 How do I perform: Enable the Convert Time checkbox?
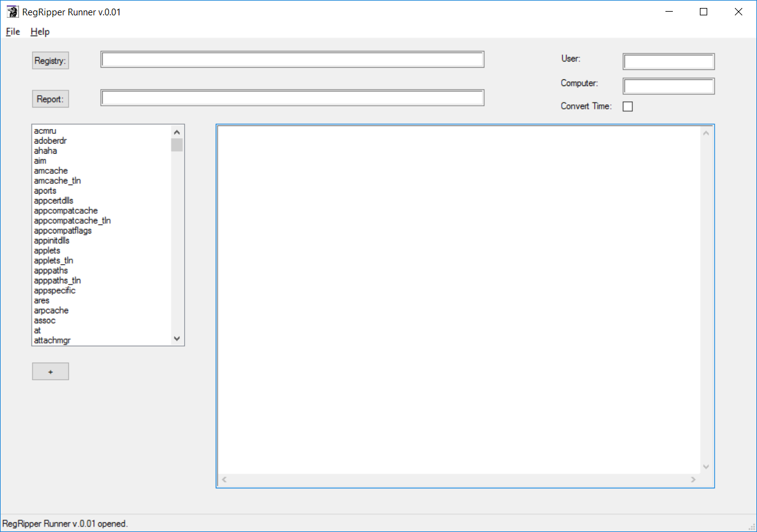pos(627,106)
